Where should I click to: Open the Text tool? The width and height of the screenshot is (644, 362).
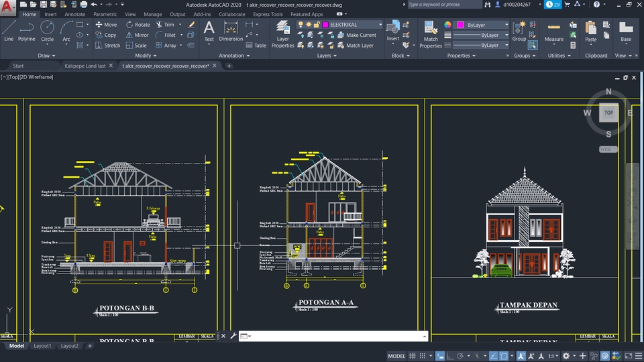click(209, 32)
